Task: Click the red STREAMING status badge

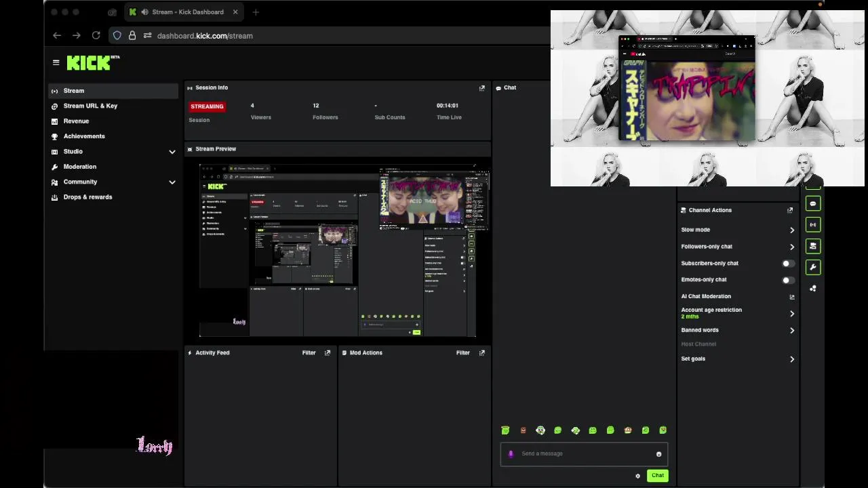Action: click(x=207, y=106)
